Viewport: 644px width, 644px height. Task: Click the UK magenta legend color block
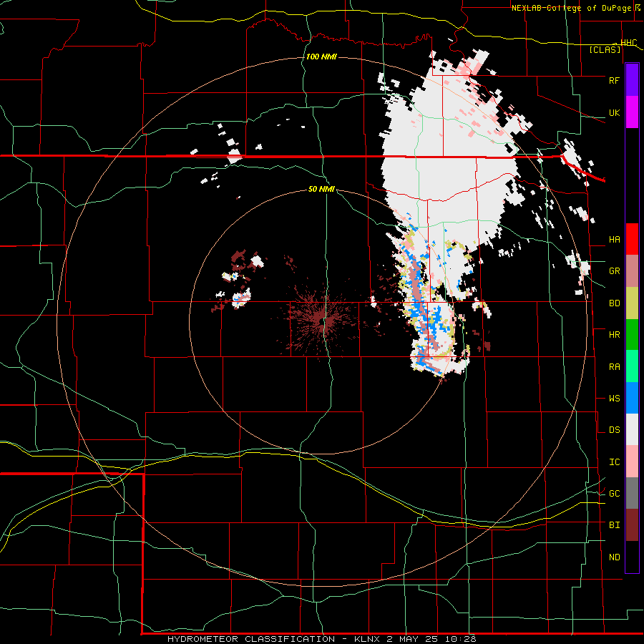pyautogui.click(x=632, y=112)
